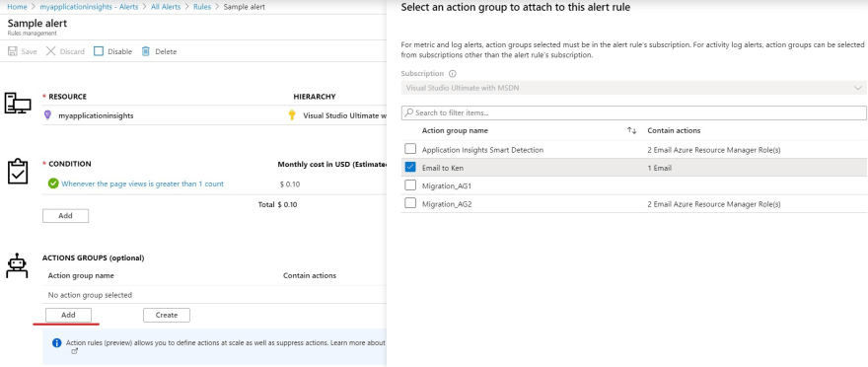Check the Migration_AG2 checkbox

(x=410, y=203)
